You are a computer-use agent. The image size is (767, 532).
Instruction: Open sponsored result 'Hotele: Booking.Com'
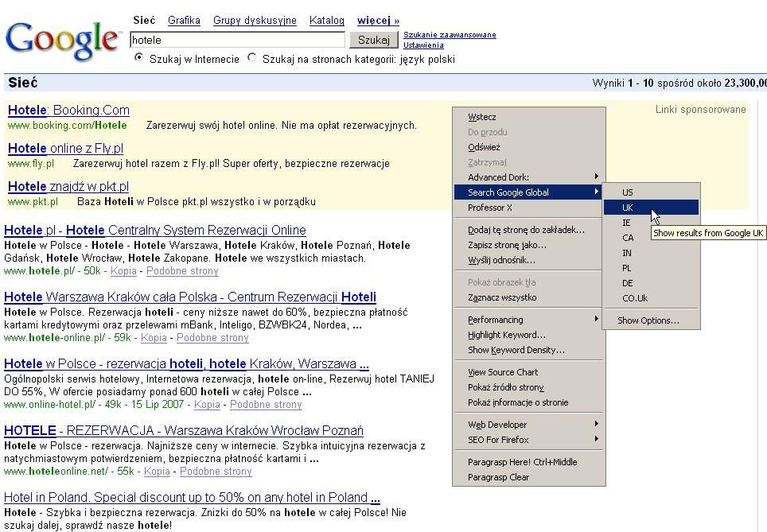pyautogui.click(x=69, y=110)
